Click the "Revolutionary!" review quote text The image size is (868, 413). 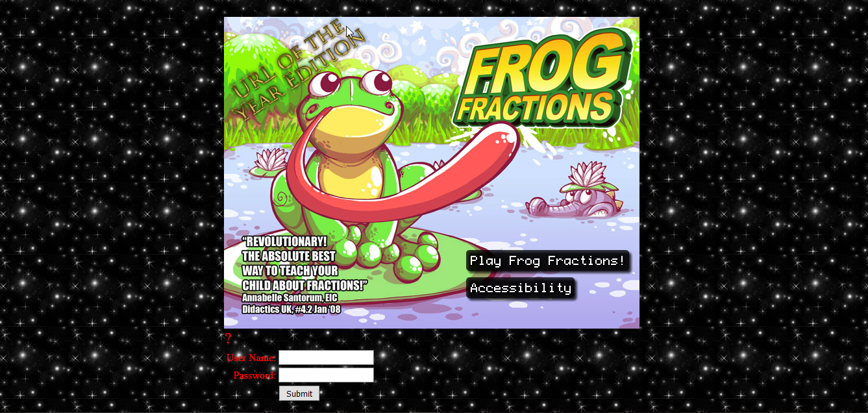click(x=304, y=263)
